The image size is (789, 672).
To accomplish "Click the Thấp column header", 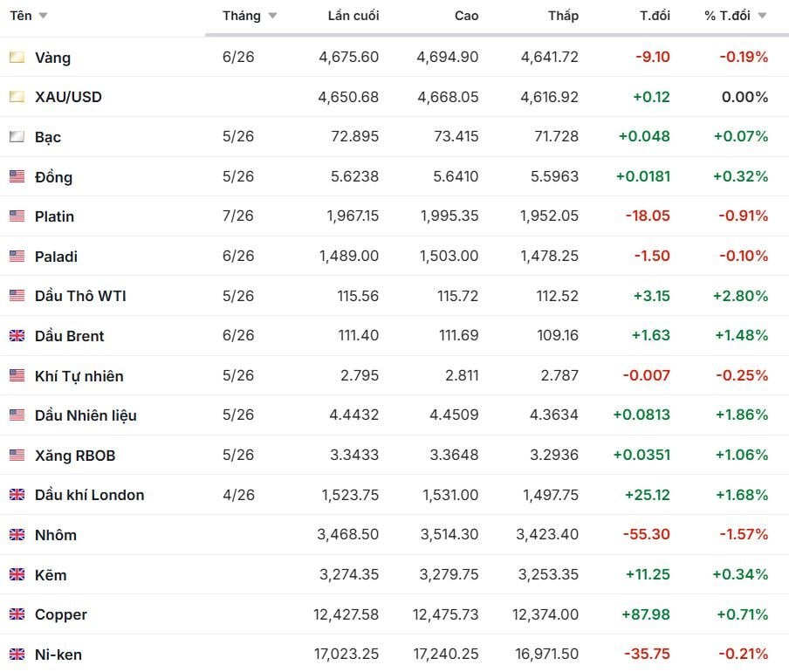I will pyautogui.click(x=563, y=16).
